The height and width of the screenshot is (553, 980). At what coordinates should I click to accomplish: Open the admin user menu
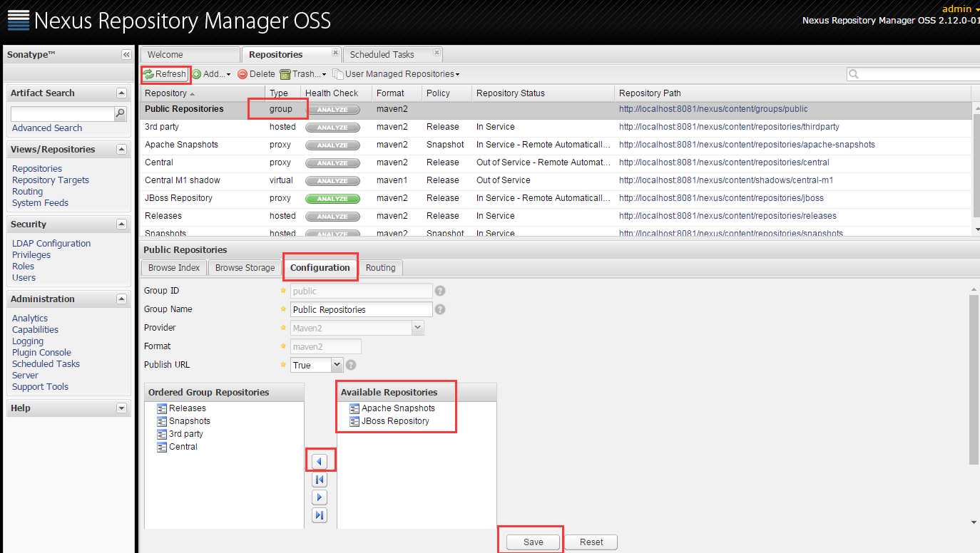point(961,9)
